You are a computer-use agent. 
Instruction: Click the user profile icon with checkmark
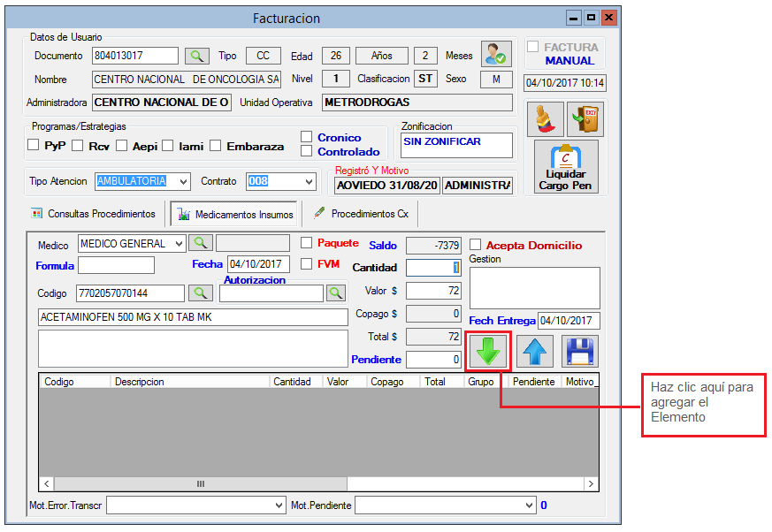(496, 55)
